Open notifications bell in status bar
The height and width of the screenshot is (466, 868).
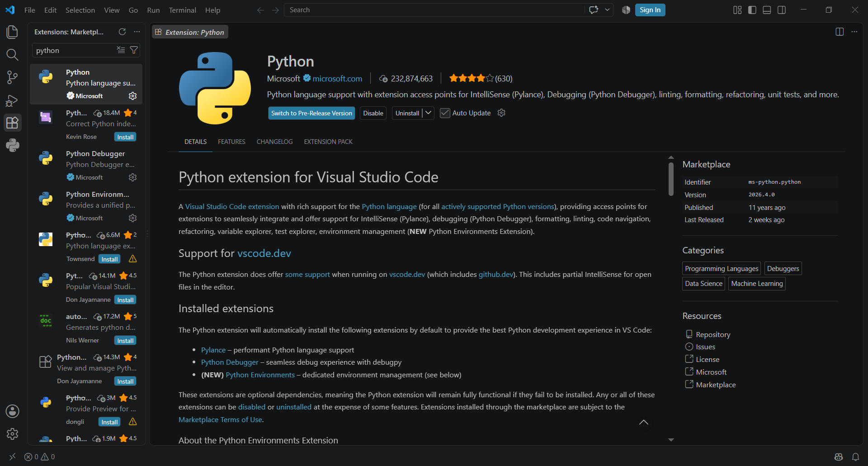click(x=855, y=457)
